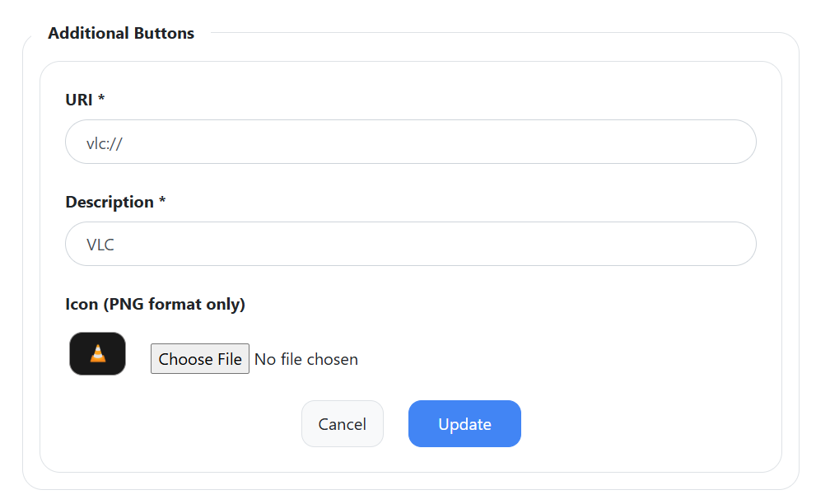Place cursor after vlc:// text in the URI field
816x504 pixels.
(x=124, y=143)
